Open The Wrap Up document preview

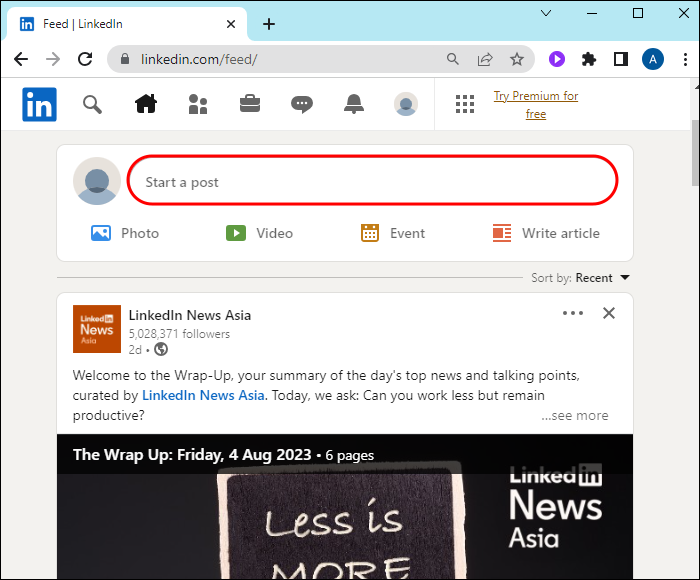pyautogui.click(x=345, y=506)
